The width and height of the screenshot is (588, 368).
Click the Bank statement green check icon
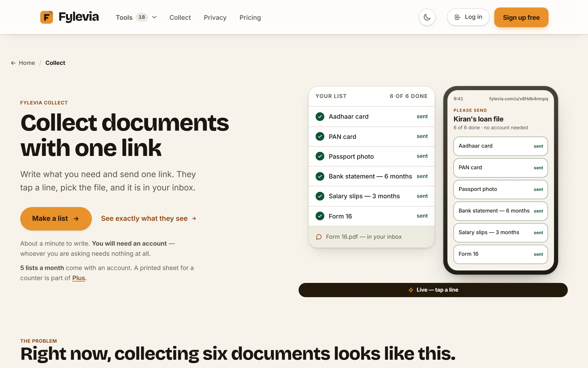(320, 176)
